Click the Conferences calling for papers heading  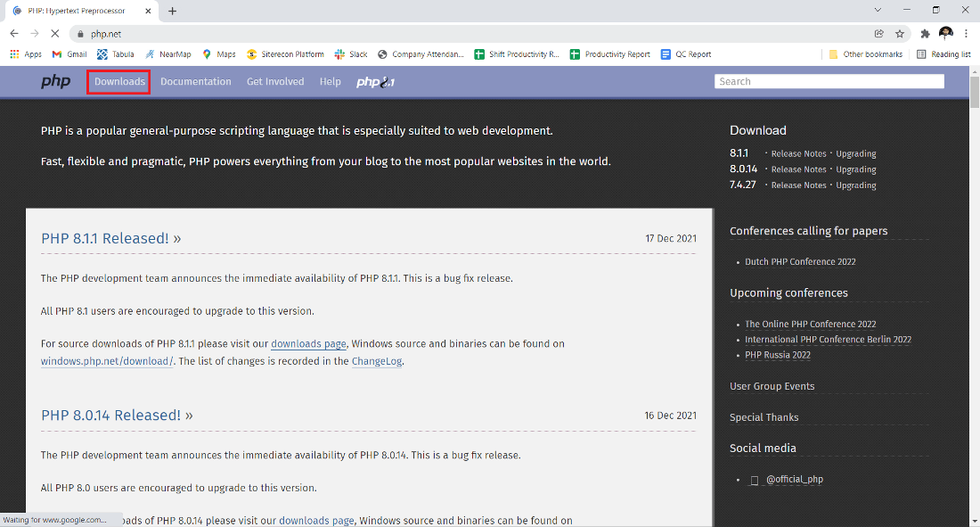pos(808,231)
